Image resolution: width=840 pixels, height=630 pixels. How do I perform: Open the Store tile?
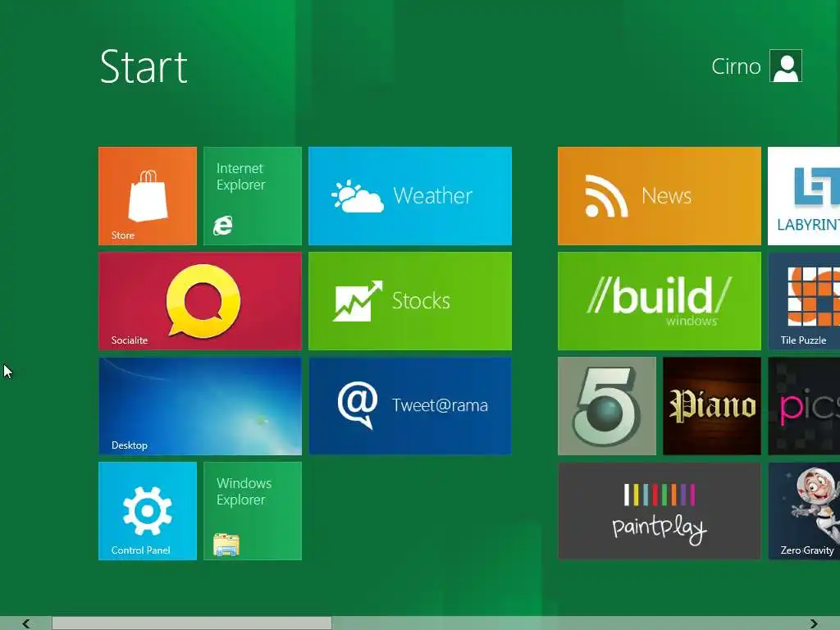pyautogui.click(x=148, y=196)
